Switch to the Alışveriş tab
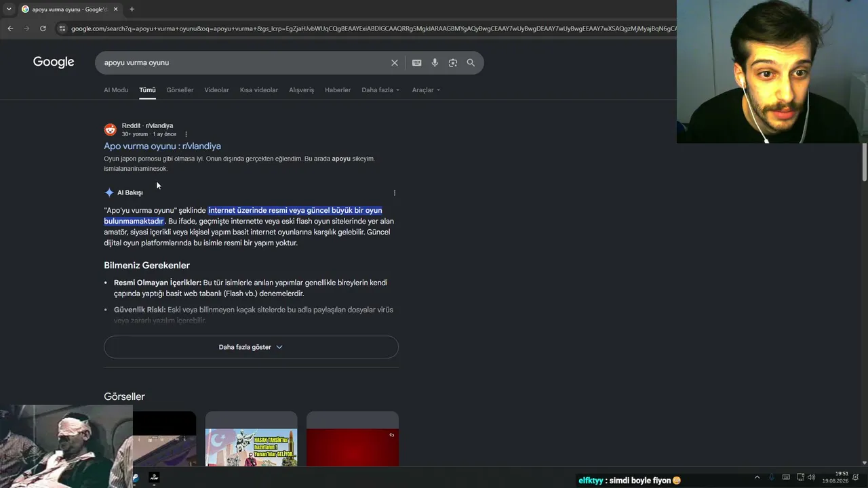Image resolution: width=868 pixels, height=488 pixels. point(302,90)
